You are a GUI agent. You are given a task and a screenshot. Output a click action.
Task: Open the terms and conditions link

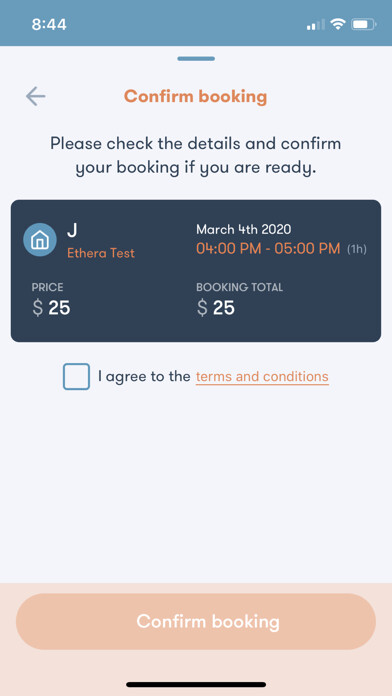[x=262, y=377]
